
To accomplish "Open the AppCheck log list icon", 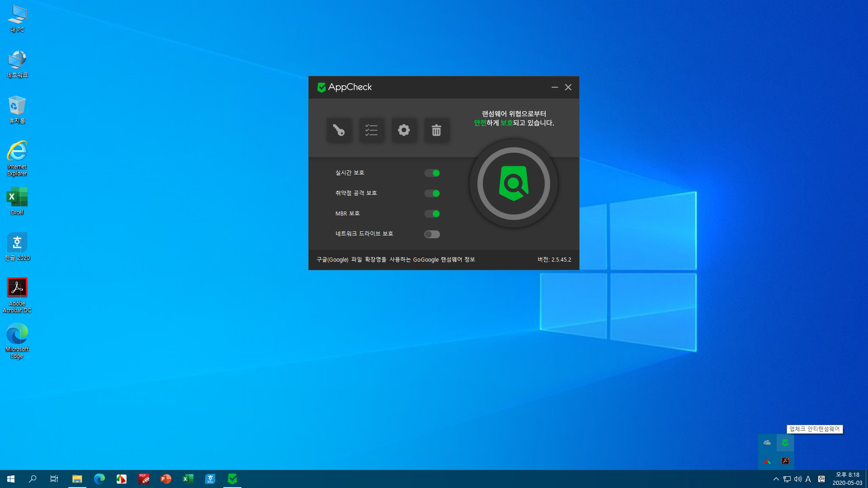I will click(x=372, y=130).
